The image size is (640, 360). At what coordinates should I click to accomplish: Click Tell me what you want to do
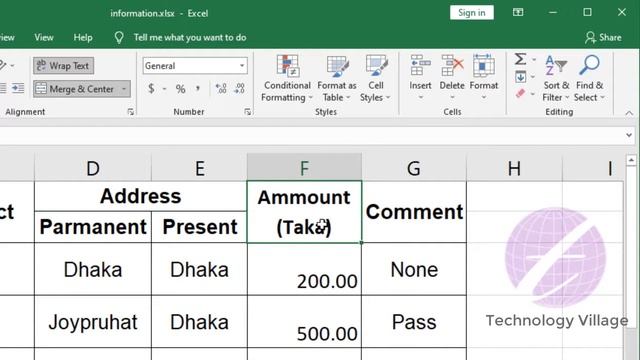pos(190,38)
